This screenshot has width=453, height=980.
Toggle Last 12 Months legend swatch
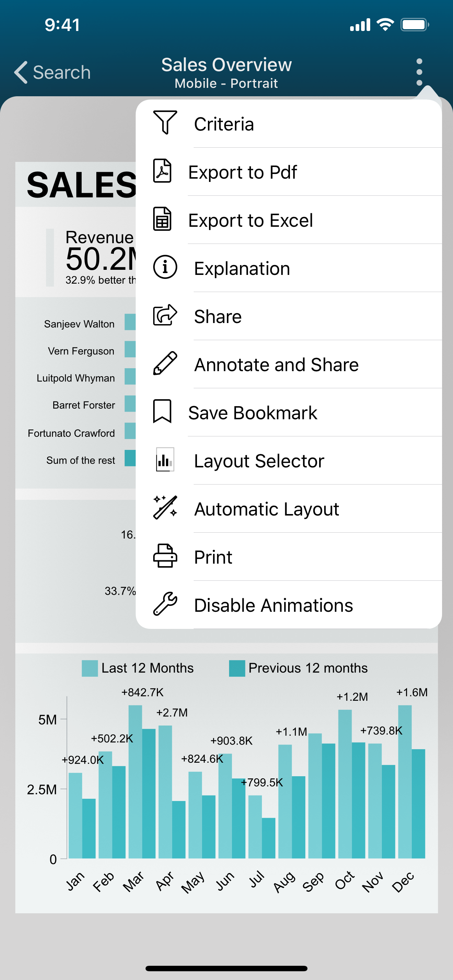tap(90, 668)
